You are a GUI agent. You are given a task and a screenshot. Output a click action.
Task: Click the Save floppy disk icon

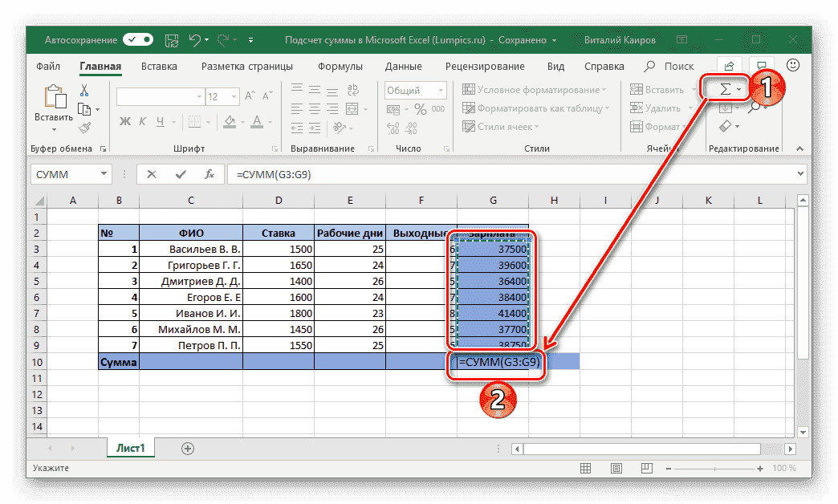172,39
